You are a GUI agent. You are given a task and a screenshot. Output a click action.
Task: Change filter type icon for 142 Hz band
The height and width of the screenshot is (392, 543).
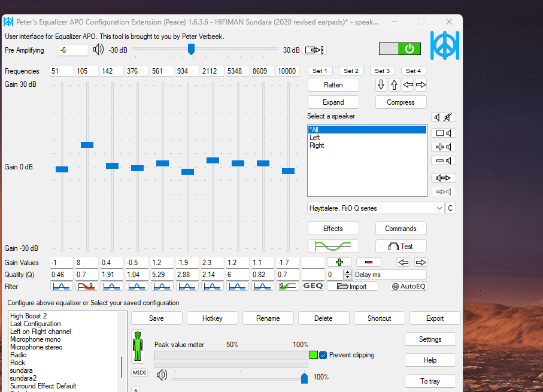[x=112, y=287]
